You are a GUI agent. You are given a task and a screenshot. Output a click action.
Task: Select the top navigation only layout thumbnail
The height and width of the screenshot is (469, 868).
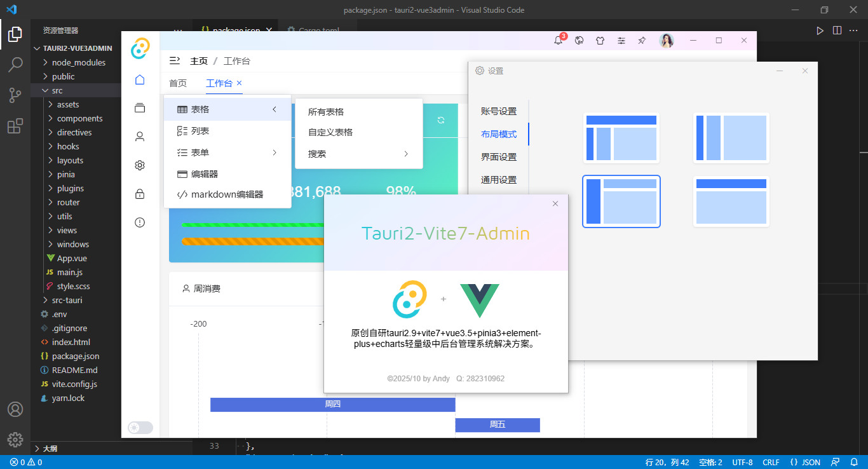[x=731, y=201]
